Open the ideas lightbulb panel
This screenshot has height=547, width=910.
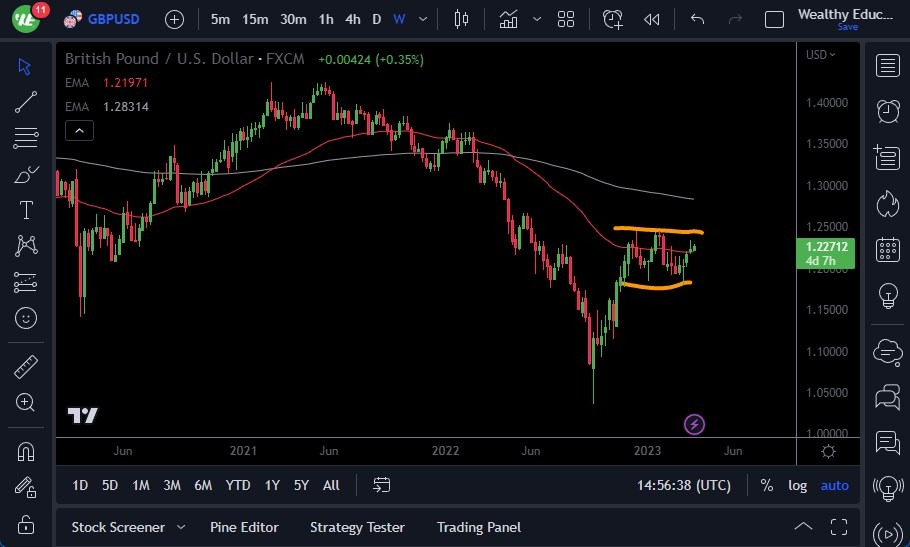(887, 296)
